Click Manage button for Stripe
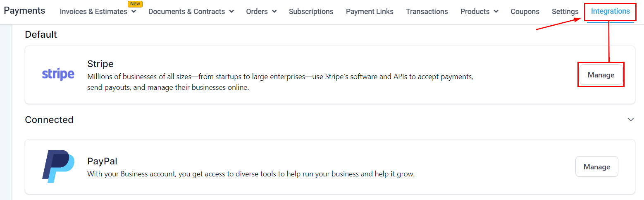The image size is (644, 200). point(601,75)
